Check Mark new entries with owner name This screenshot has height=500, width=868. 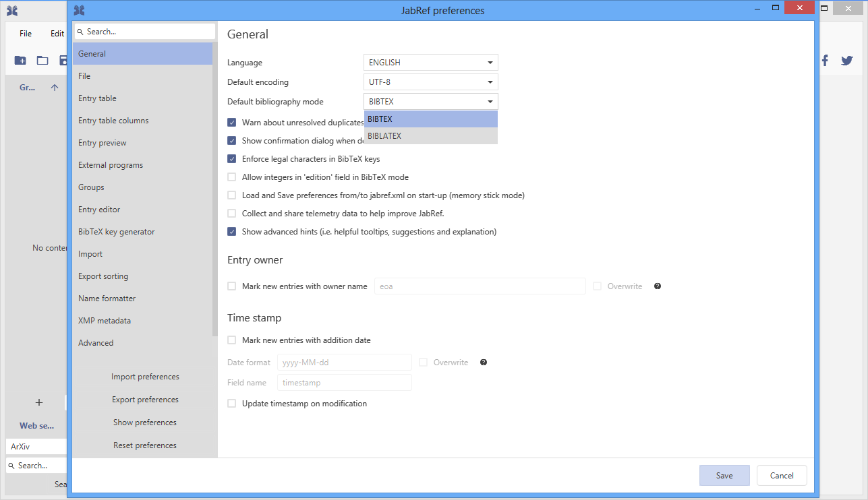[232, 286]
